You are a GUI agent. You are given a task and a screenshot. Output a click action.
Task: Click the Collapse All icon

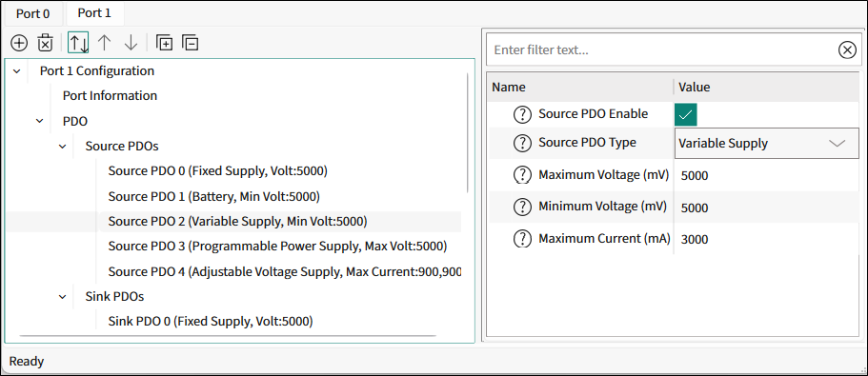click(x=191, y=43)
